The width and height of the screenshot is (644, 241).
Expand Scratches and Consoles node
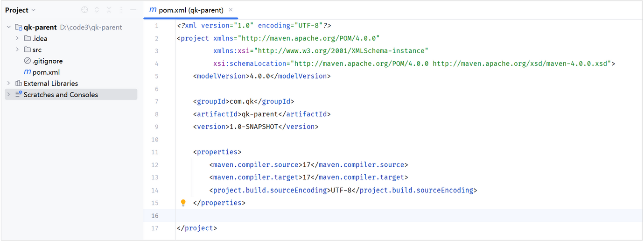click(8, 94)
